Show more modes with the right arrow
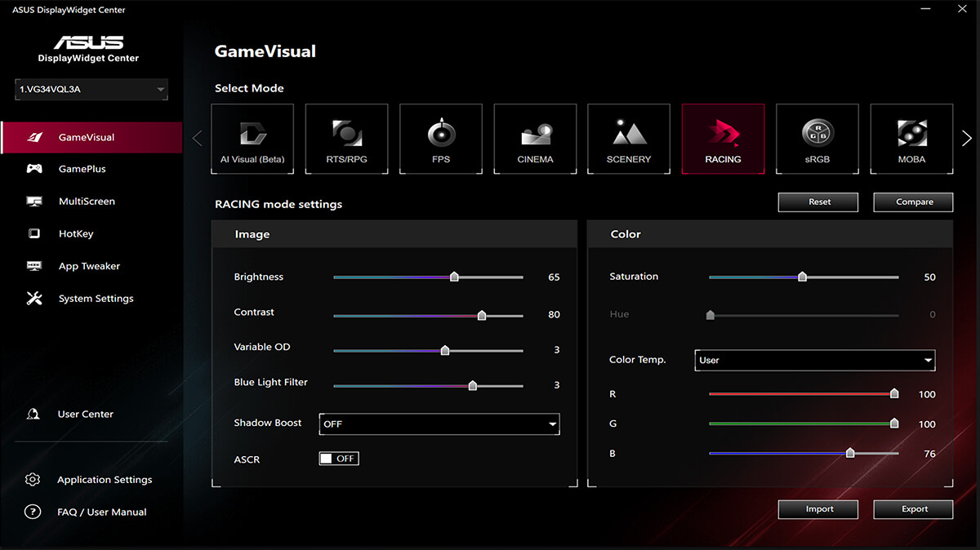 click(x=966, y=139)
